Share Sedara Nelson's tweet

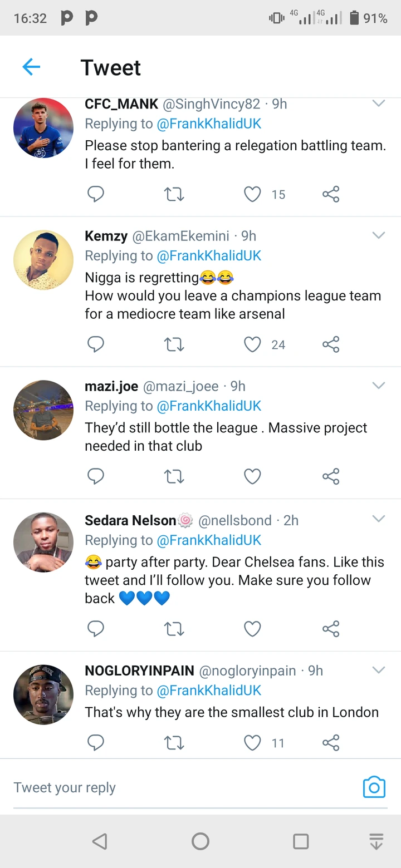(331, 629)
